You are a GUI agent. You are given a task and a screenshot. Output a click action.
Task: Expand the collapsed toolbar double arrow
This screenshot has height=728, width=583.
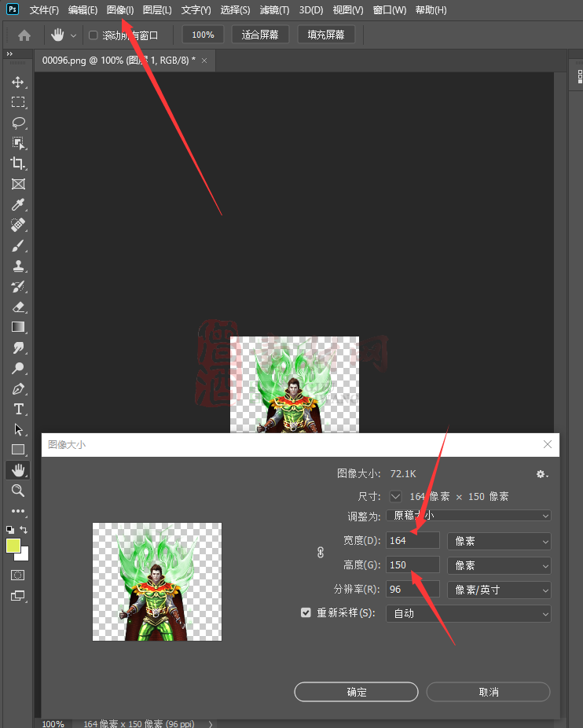(9, 54)
